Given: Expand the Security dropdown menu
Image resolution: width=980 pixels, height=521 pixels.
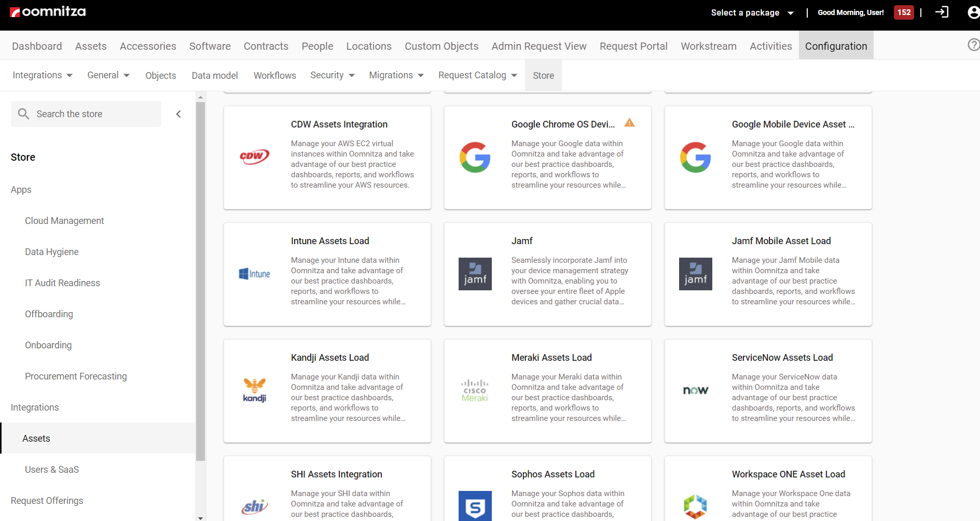Looking at the screenshot, I should 332,75.
